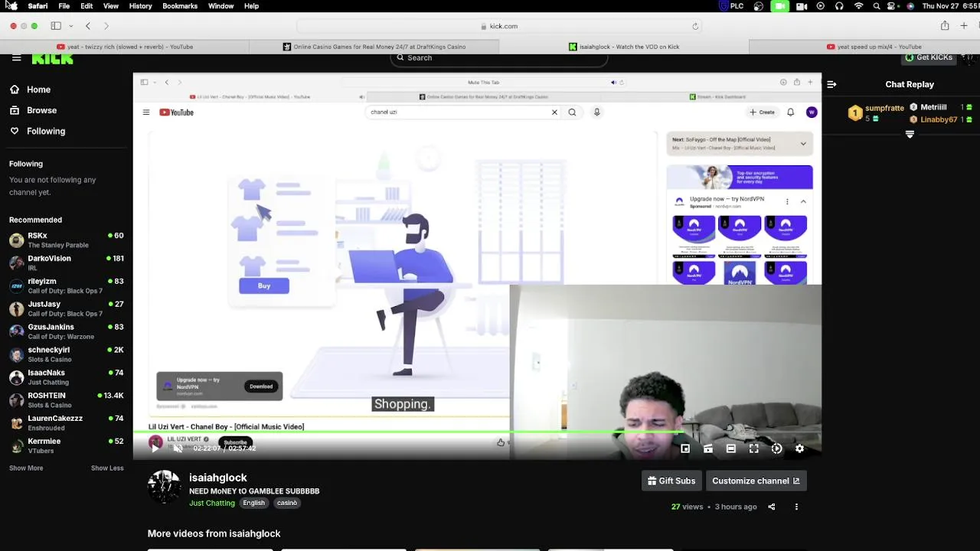This screenshot has height=551, width=980.
Task: Select isaiahglock Watch the VOD tab
Action: click(623, 47)
